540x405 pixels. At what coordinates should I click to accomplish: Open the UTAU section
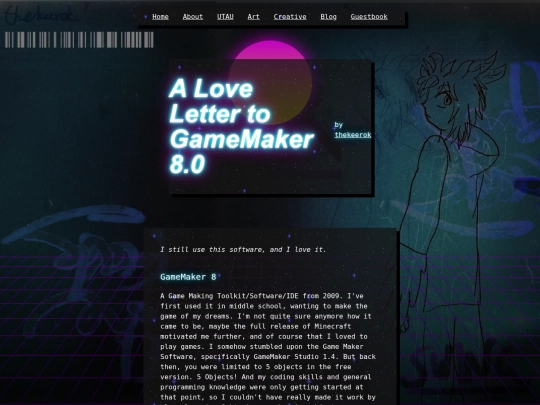(x=225, y=17)
